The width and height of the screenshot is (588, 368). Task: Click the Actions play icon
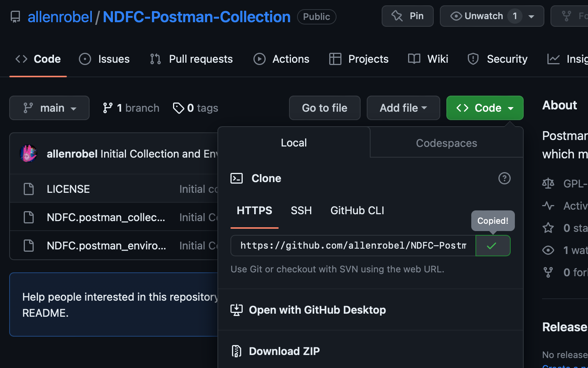point(260,59)
